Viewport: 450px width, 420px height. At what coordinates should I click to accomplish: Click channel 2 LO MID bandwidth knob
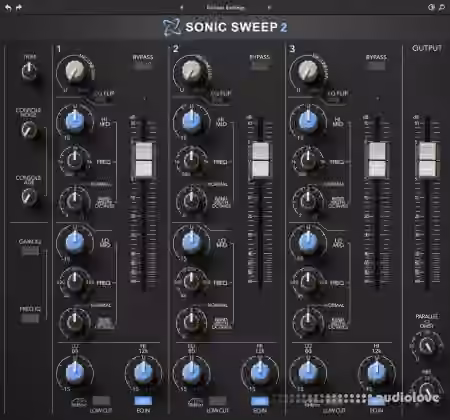[x=192, y=321]
